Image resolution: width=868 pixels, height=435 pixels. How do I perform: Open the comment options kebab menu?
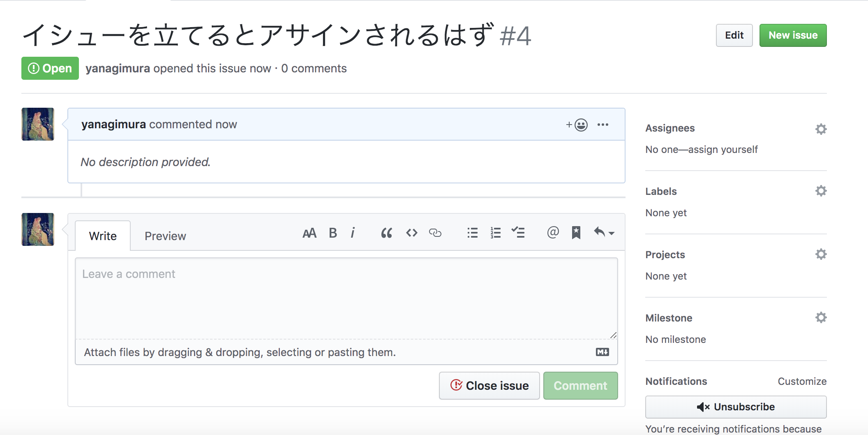[x=603, y=125]
